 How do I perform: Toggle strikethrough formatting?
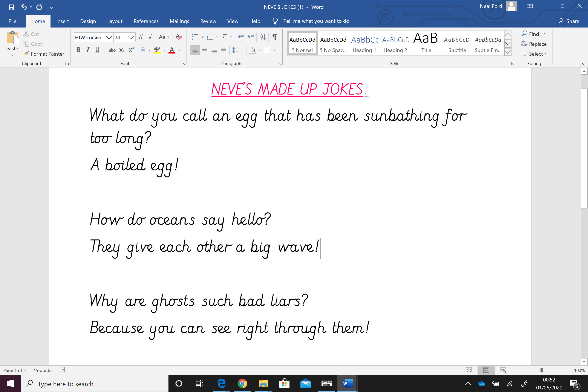[x=112, y=50]
